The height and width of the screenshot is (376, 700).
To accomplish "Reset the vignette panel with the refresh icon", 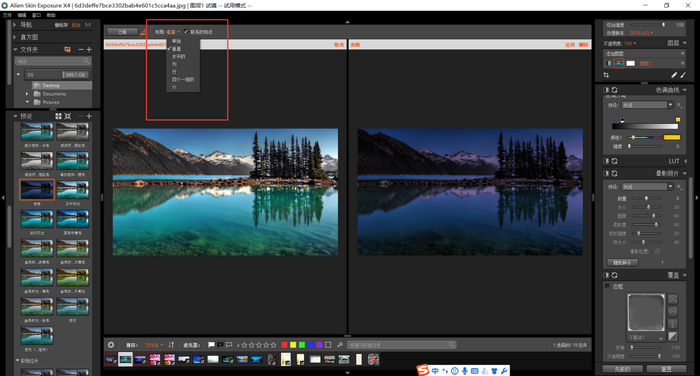I will 615,173.
